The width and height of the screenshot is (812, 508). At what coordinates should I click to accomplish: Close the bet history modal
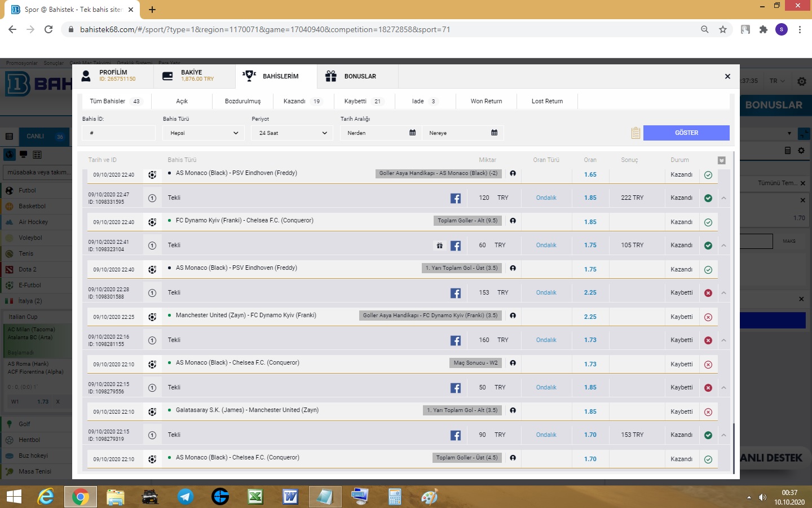tap(727, 76)
